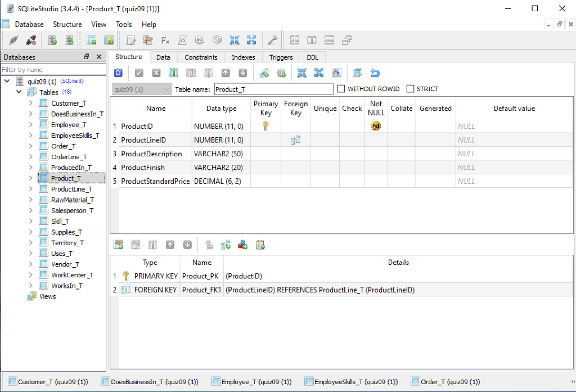Open SQLiteStudio configuration with the wrench icon

272,40
